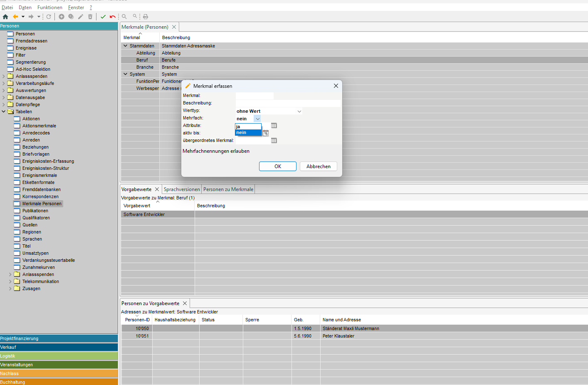Collapse the Stammdaten group row
Screen dimensions: 588x385
click(x=125, y=46)
